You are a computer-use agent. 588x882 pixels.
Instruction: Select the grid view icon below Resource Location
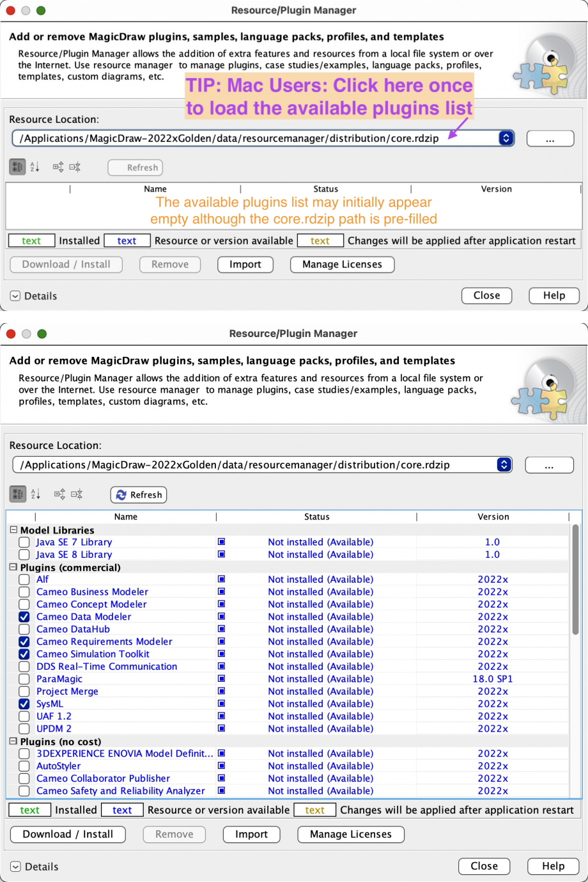17,494
